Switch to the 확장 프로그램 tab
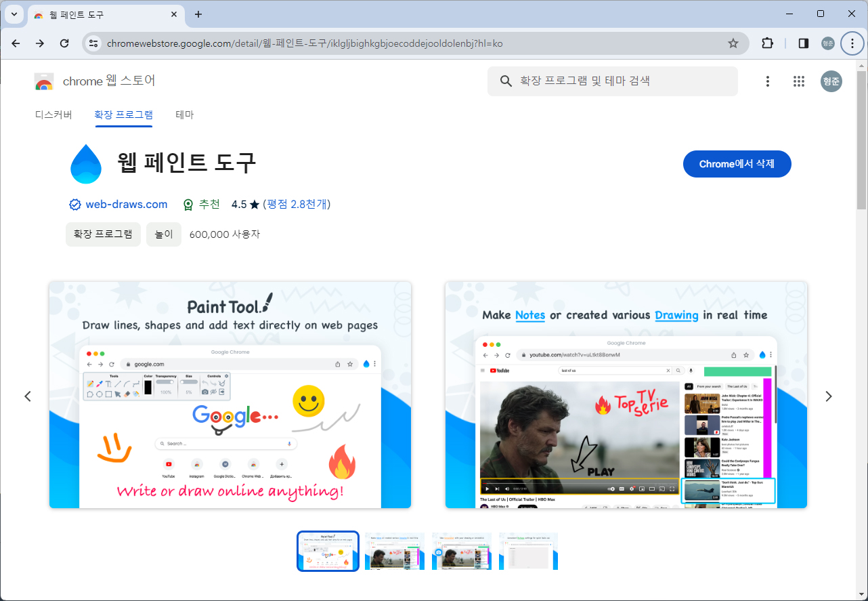868x601 pixels. click(123, 115)
